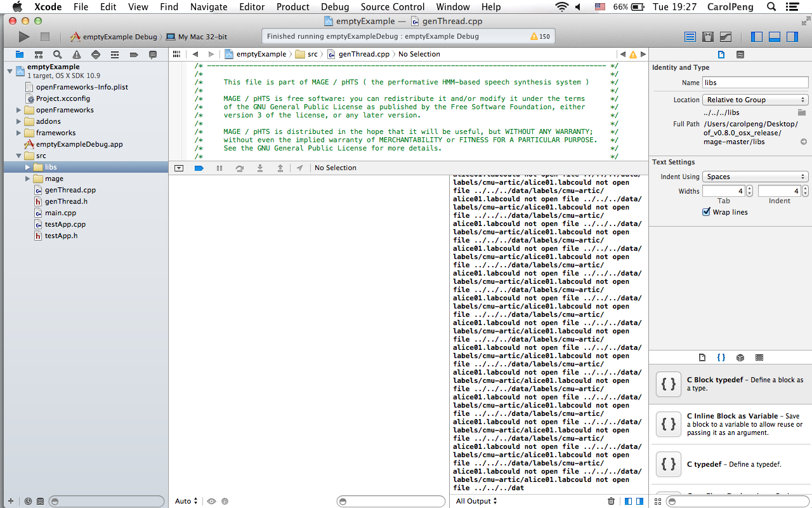812x508 pixels.
Task: Open the Code Snippet library tab
Action: tap(721, 358)
